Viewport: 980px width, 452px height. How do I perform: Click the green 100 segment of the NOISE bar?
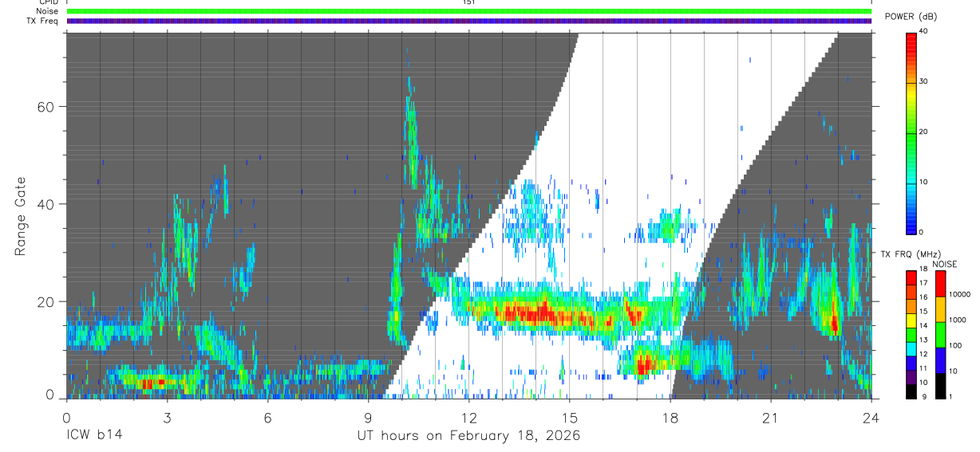point(940,334)
